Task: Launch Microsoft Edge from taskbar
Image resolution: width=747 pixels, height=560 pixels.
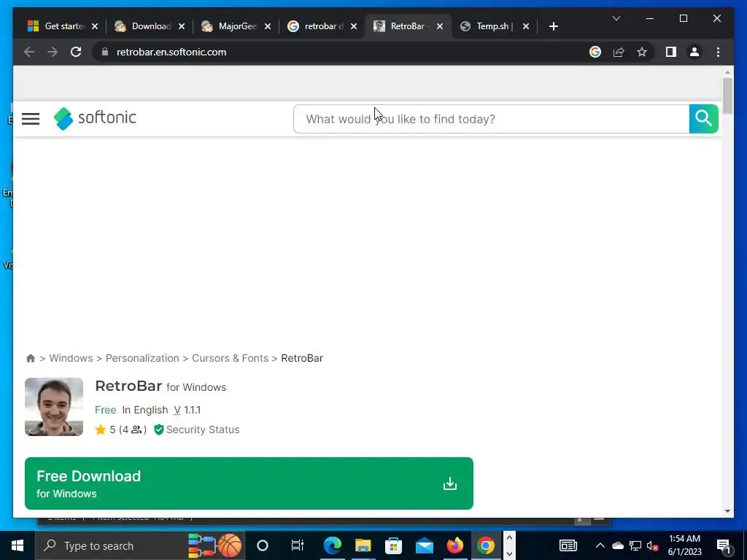Action: click(333, 545)
